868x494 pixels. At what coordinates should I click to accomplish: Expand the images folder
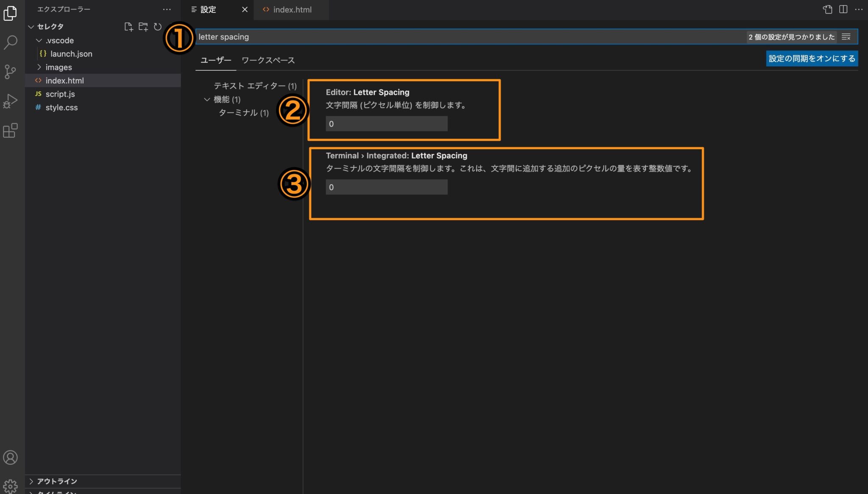(x=39, y=67)
